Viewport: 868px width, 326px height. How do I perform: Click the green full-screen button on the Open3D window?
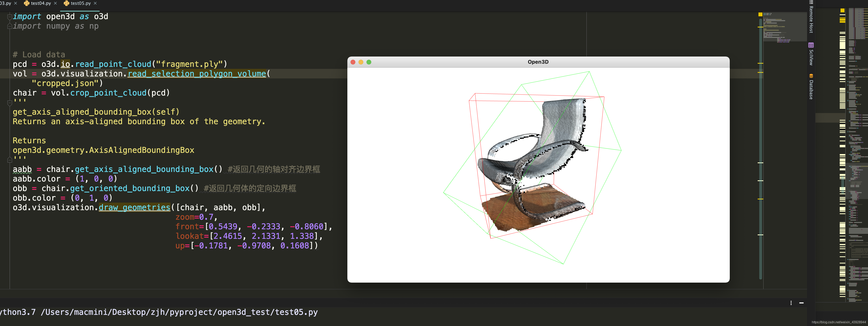pyautogui.click(x=369, y=62)
